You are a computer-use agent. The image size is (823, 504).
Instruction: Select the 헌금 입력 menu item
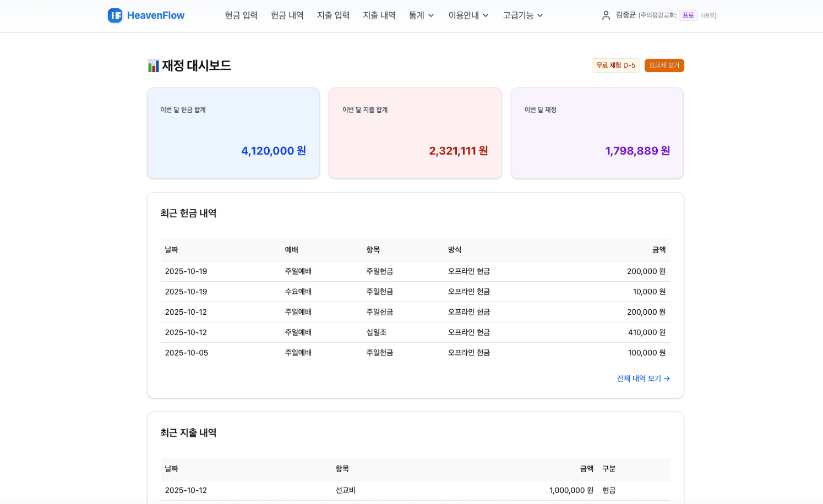pos(241,15)
